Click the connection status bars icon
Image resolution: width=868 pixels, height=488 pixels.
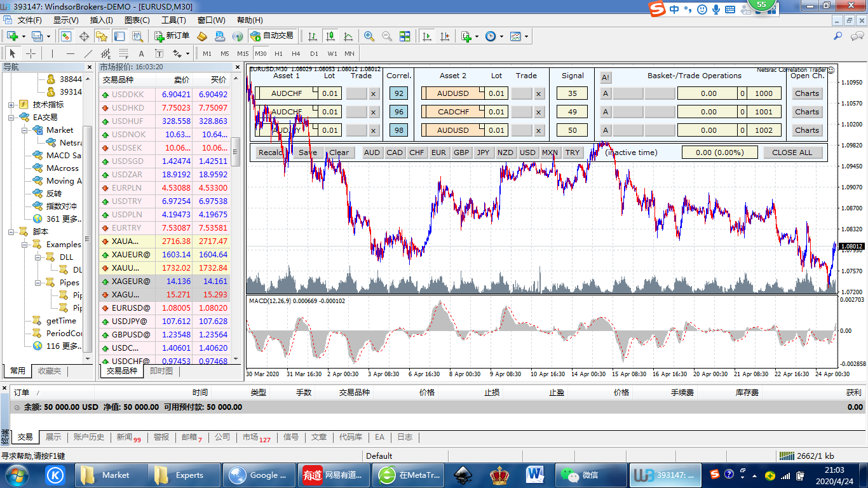pos(787,456)
